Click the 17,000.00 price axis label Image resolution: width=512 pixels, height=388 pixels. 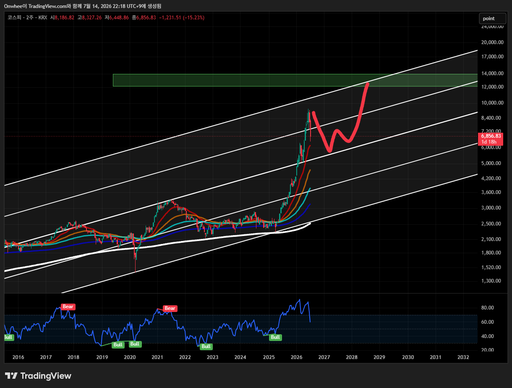pyautogui.click(x=492, y=57)
